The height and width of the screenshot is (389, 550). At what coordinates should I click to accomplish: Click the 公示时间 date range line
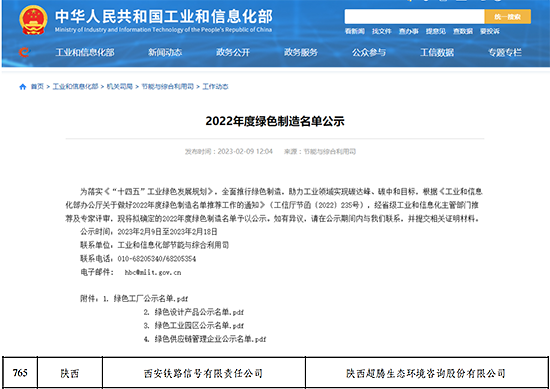coord(149,232)
